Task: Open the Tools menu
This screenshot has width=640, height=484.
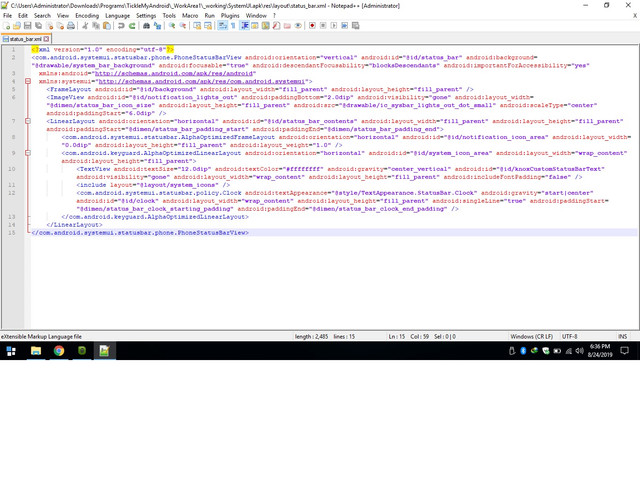Action: 169,16
